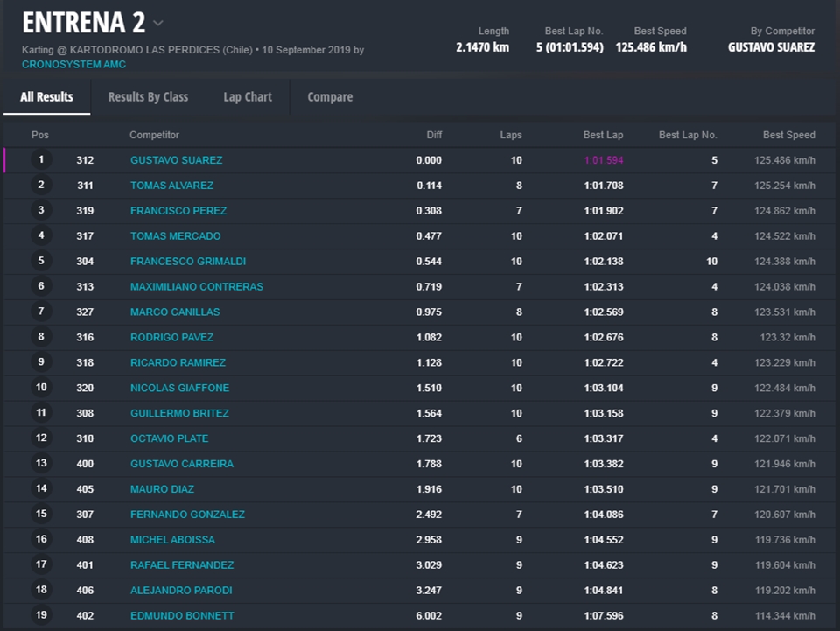
Task: Sort by the Best Lap column header
Action: (603, 135)
